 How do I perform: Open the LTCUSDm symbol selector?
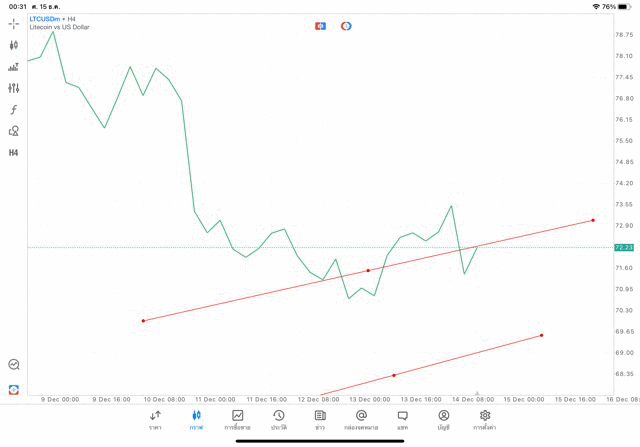(x=46, y=19)
